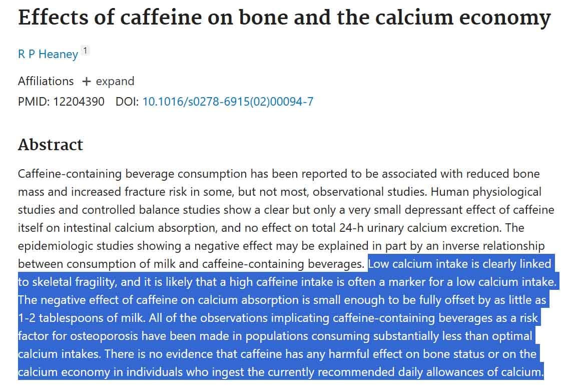Click the "PMID:" label

pyautogui.click(x=33, y=102)
